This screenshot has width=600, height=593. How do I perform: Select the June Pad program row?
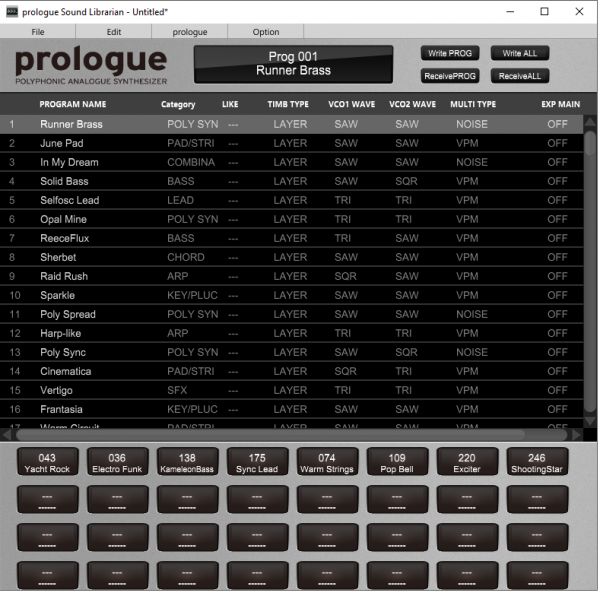pyautogui.click(x=292, y=143)
